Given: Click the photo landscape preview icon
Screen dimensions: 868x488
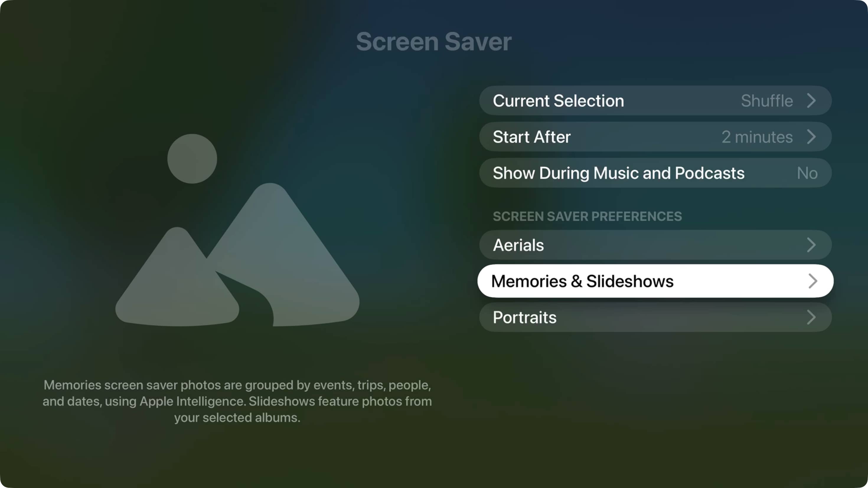Looking at the screenshot, I should pos(237,230).
